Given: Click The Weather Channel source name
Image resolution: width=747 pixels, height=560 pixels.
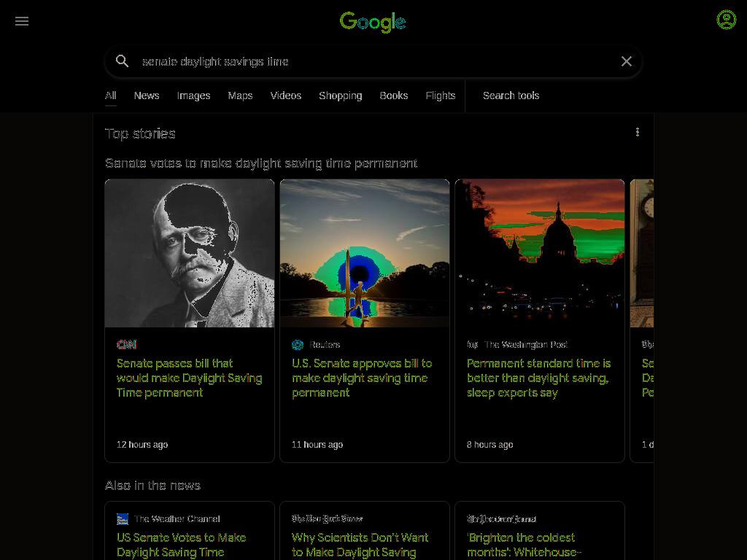Looking at the screenshot, I should [x=177, y=518].
